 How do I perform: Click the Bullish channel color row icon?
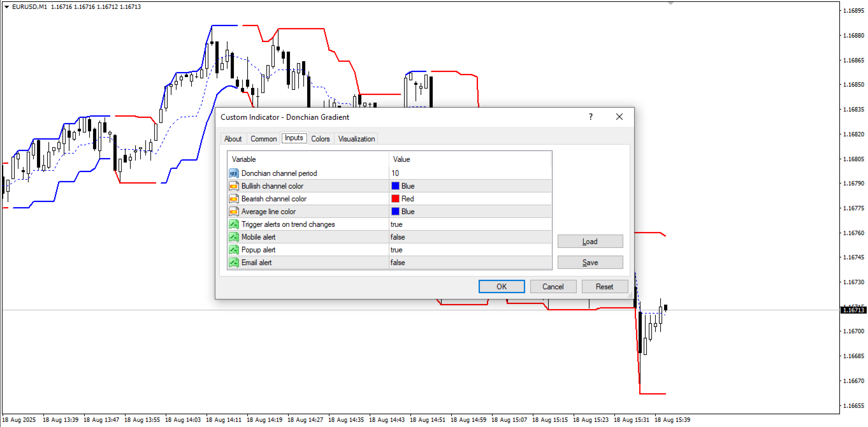(x=233, y=186)
